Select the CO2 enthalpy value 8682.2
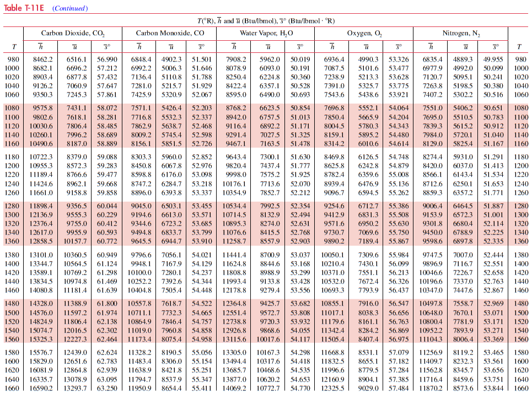The image size is (532, 395). pyautogui.click(x=42, y=68)
